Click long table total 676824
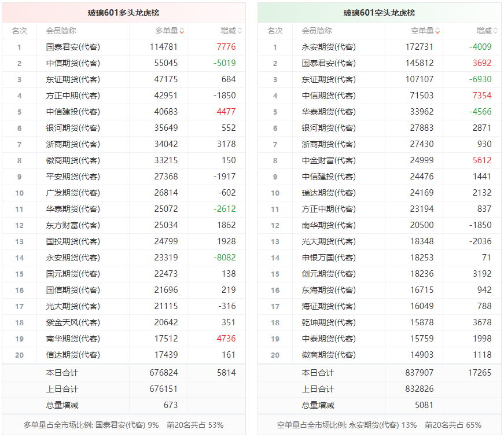The height and width of the screenshot is (437, 504). pyautogui.click(x=164, y=373)
